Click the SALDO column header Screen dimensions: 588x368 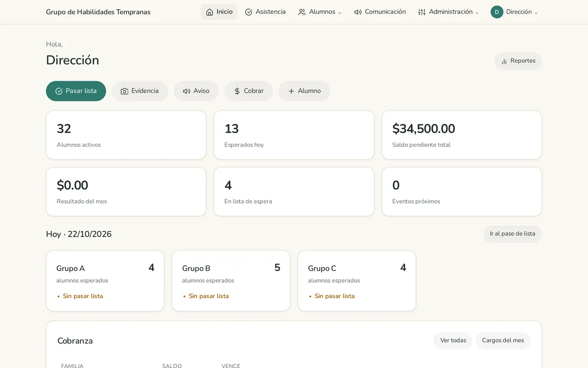[172, 365]
